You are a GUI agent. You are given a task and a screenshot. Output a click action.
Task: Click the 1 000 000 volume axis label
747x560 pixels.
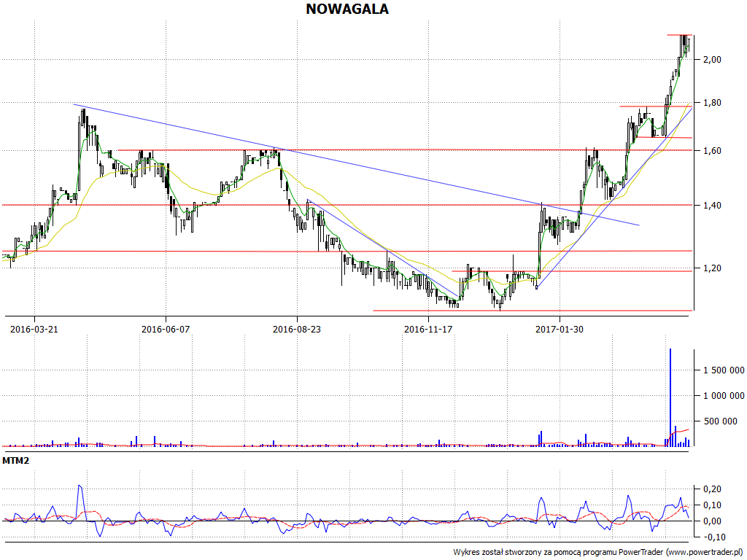tap(724, 396)
